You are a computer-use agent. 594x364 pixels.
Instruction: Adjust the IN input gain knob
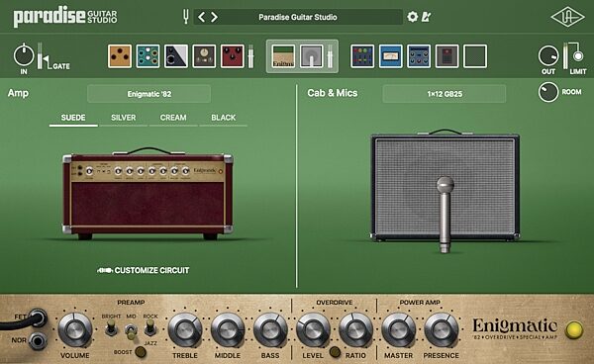click(x=24, y=55)
